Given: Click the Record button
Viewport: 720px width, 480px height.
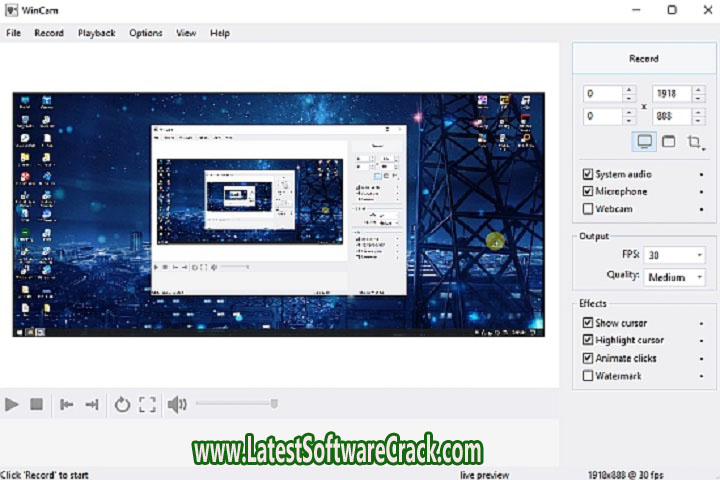Looking at the screenshot, I should click(x=643, y=59).
